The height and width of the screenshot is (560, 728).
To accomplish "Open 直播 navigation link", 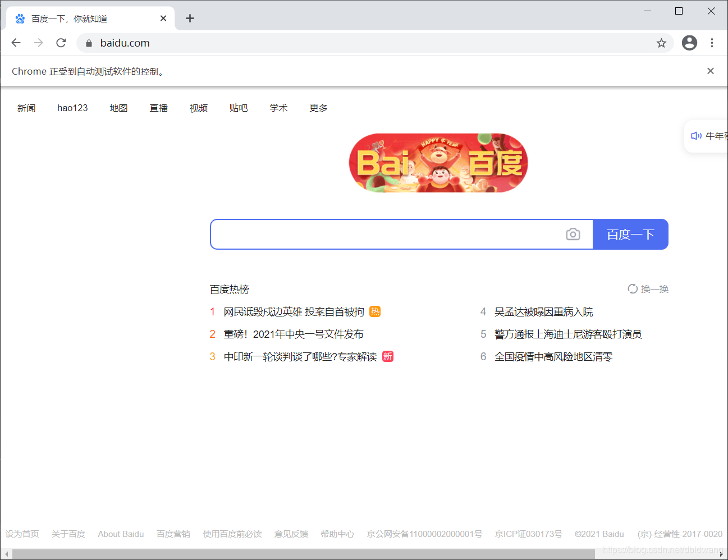I will point(159,108).
